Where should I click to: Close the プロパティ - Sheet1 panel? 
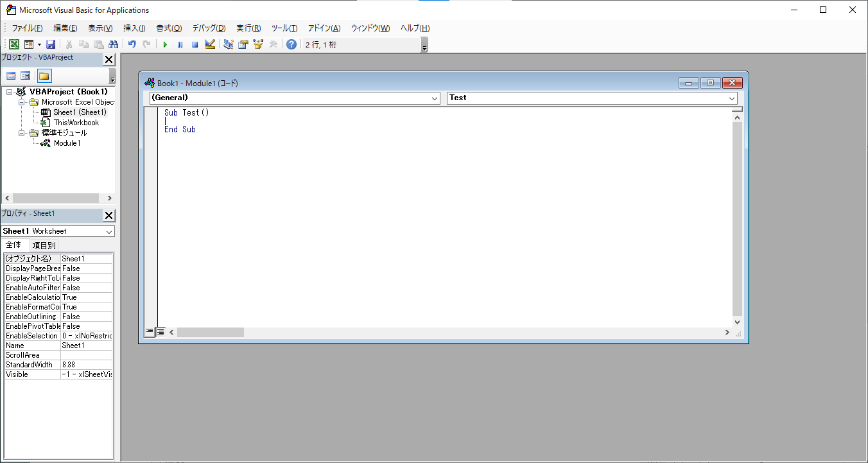108,215
